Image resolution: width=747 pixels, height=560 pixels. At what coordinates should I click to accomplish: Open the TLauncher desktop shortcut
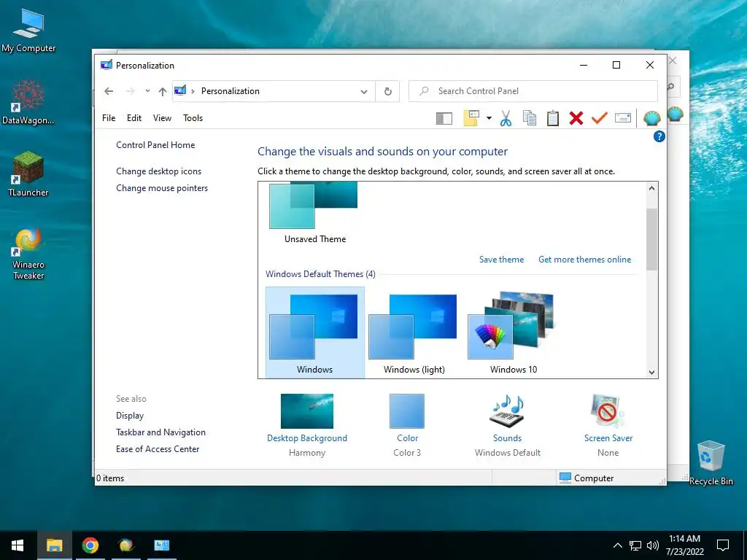point(28,174)
